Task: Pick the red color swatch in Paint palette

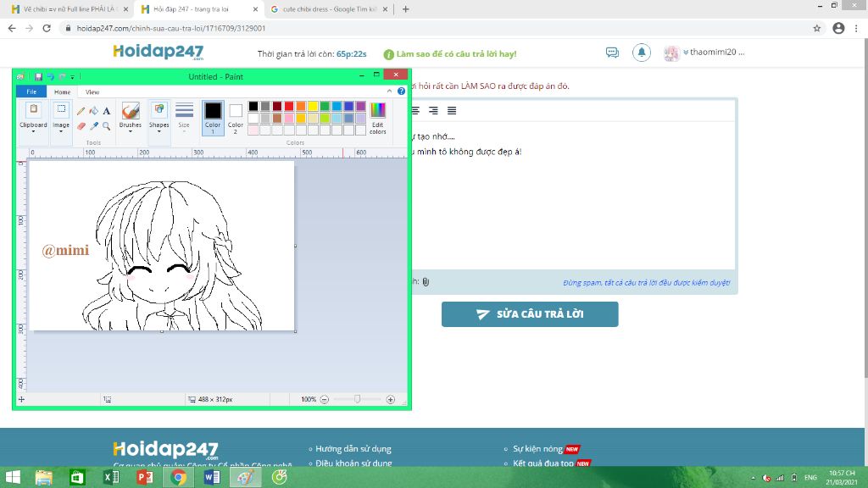Action: tap(289, 106)
